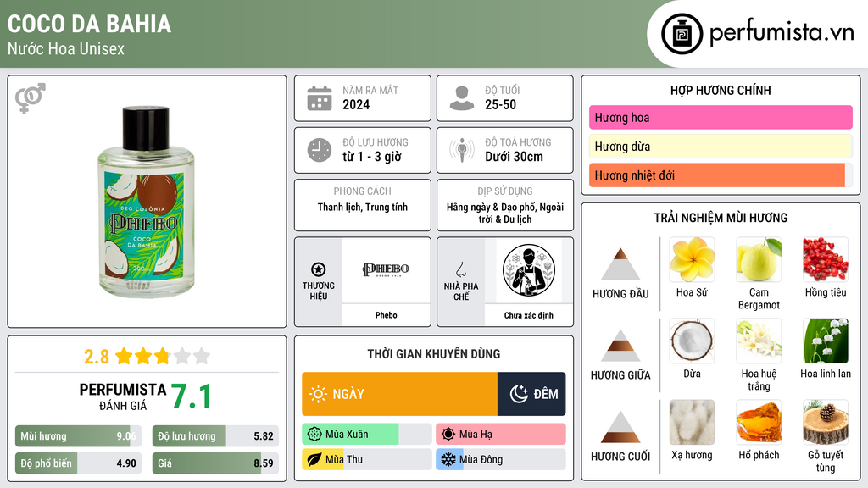Click the leaf icon for Mùa Thu

point(314,460)
